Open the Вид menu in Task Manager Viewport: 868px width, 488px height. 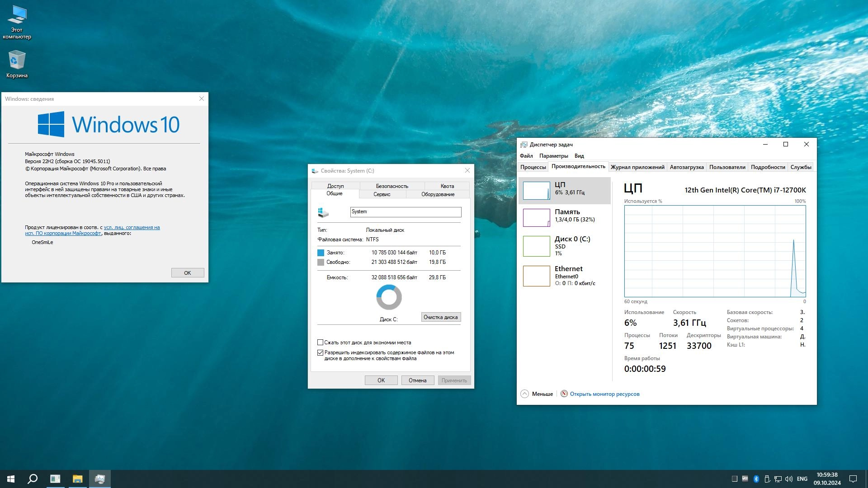point(579,156)
